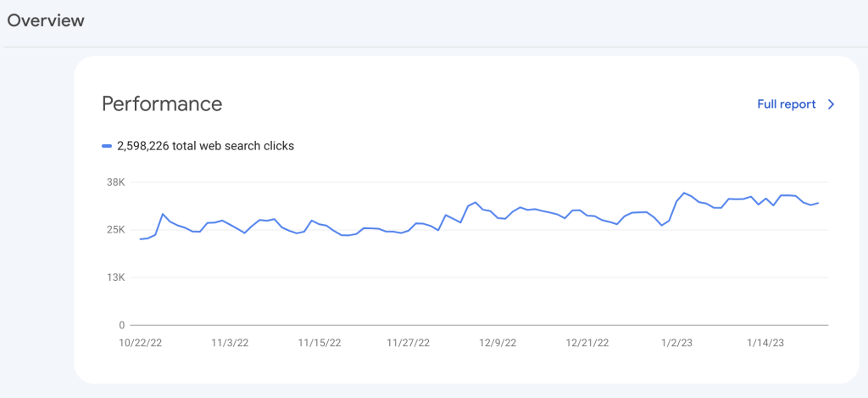Click the Overview page heading
The height and width of the screenshot is (398, 868).
pyautogui.click(x=46, y=20)
